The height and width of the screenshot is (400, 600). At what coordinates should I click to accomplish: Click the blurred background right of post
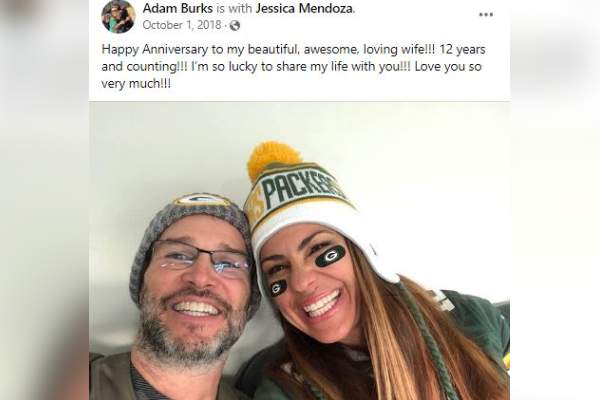click(555, 200)
